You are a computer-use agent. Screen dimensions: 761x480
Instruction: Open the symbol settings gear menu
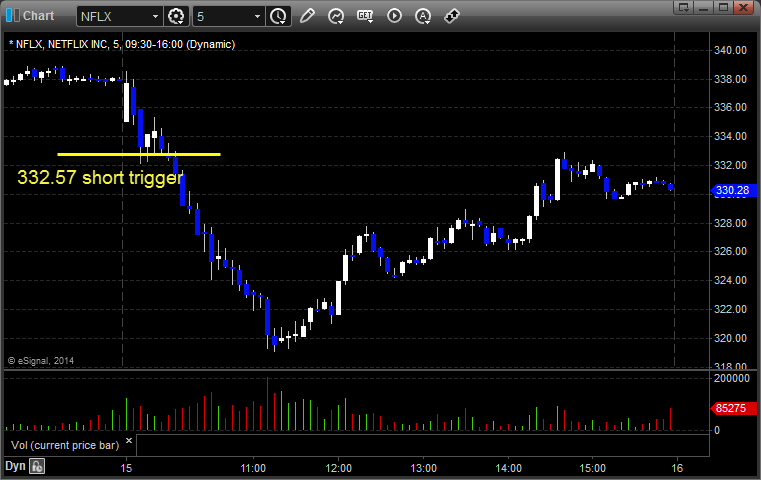(176, 17)
